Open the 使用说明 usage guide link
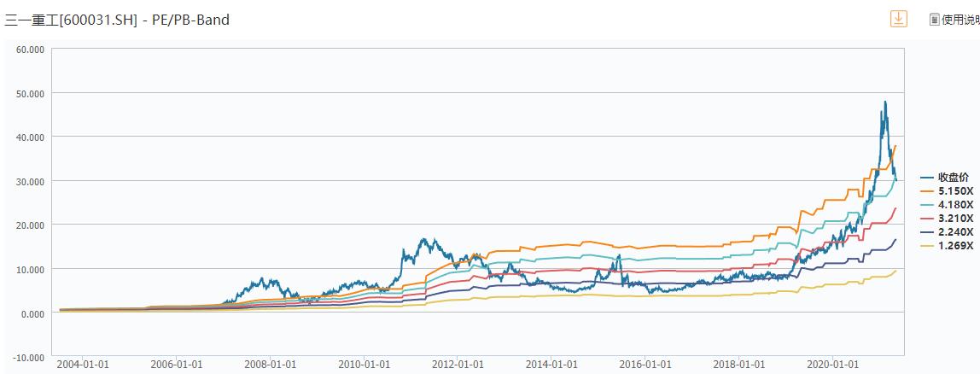980x374 pixels. (x=954, y=20)
